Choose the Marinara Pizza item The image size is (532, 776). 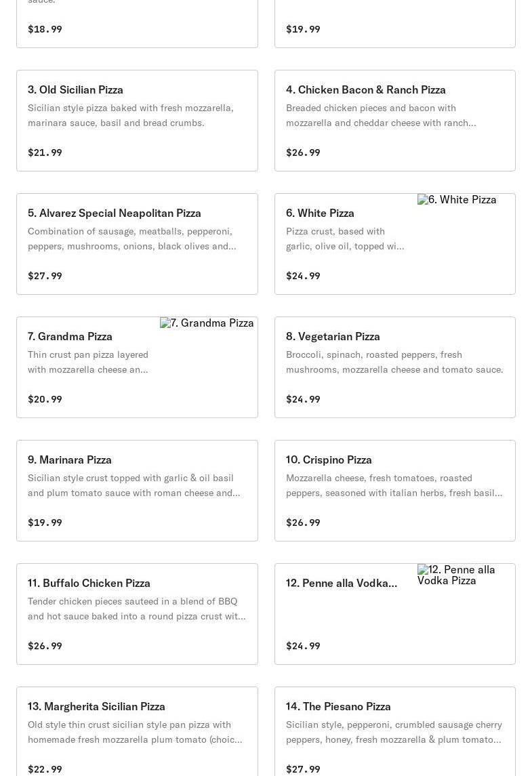pos(70,460)
